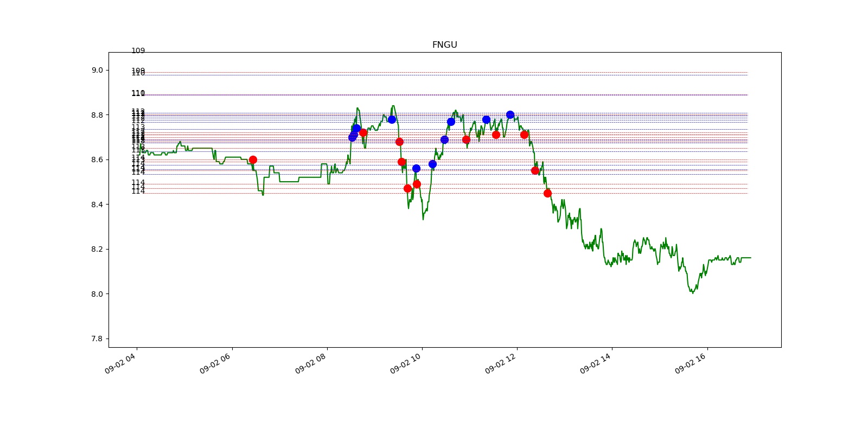The height and width of the screenshot is (434, 868).
Task: Click the 09-02 08 x-axis label
Action: (x=310, y=363)
